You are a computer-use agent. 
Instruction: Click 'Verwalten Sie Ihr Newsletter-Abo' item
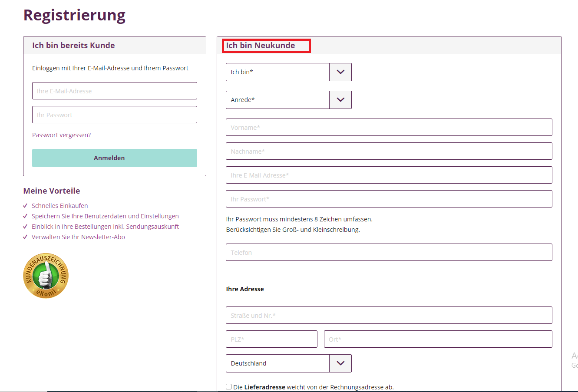point(78,237)
